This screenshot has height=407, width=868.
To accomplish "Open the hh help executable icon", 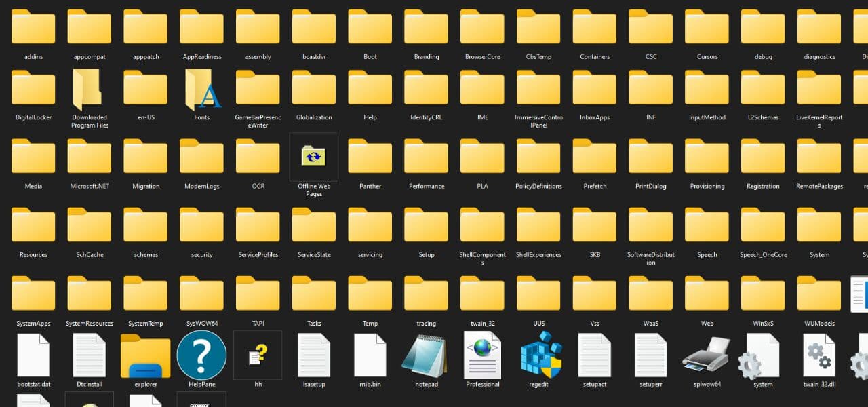I will (x=257, y=355).
